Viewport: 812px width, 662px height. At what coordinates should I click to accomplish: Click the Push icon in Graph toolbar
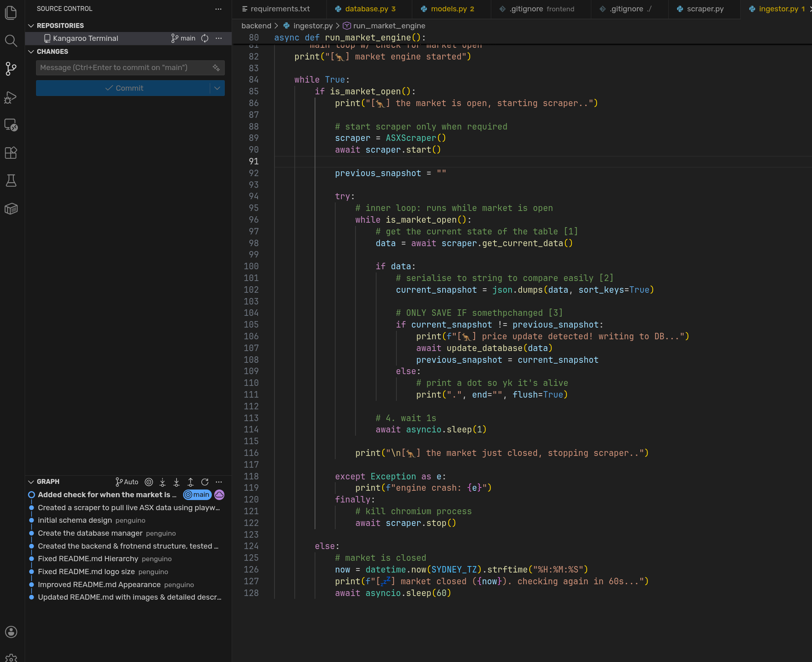click(x=190, y=482)
